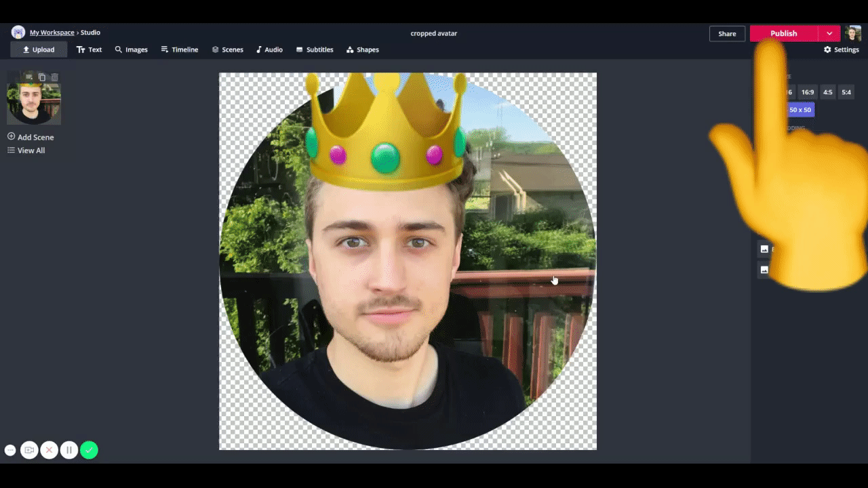This screenshot has width=868, height=488.
Task: Click the recorder camera button
Action: pos(29,450)
